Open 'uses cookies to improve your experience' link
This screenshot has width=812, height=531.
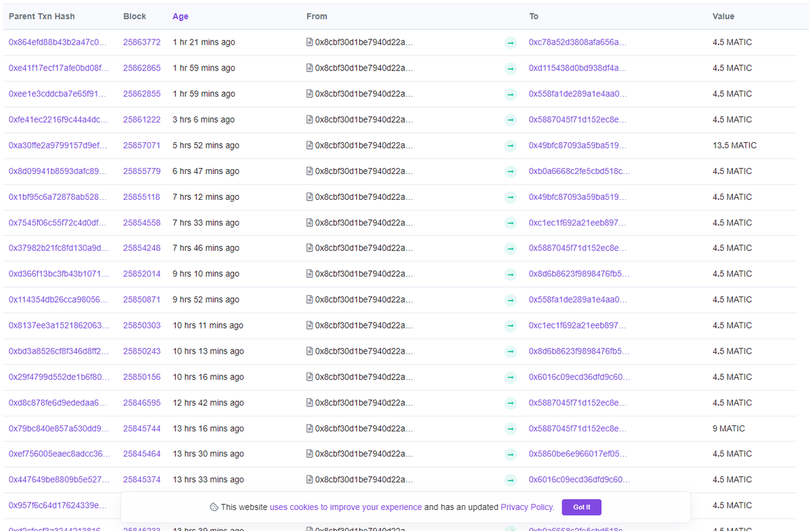(346, 507)
